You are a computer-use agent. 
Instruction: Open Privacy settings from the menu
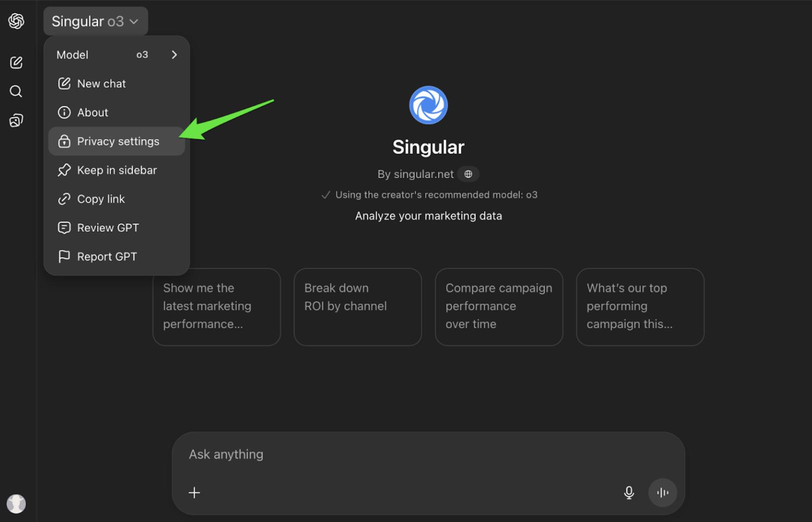tap(116, 141)
